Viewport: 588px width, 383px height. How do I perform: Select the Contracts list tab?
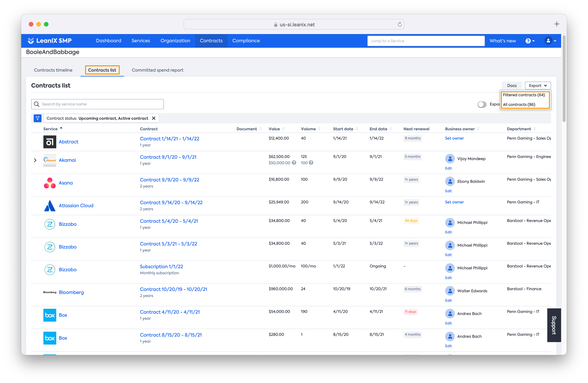tap(102, 70)
